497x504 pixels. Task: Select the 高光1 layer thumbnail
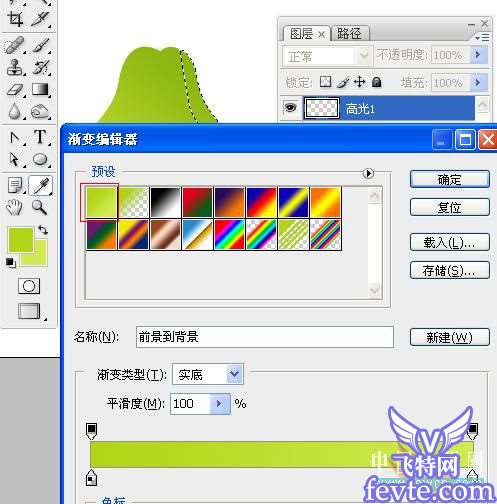point(322,108)
